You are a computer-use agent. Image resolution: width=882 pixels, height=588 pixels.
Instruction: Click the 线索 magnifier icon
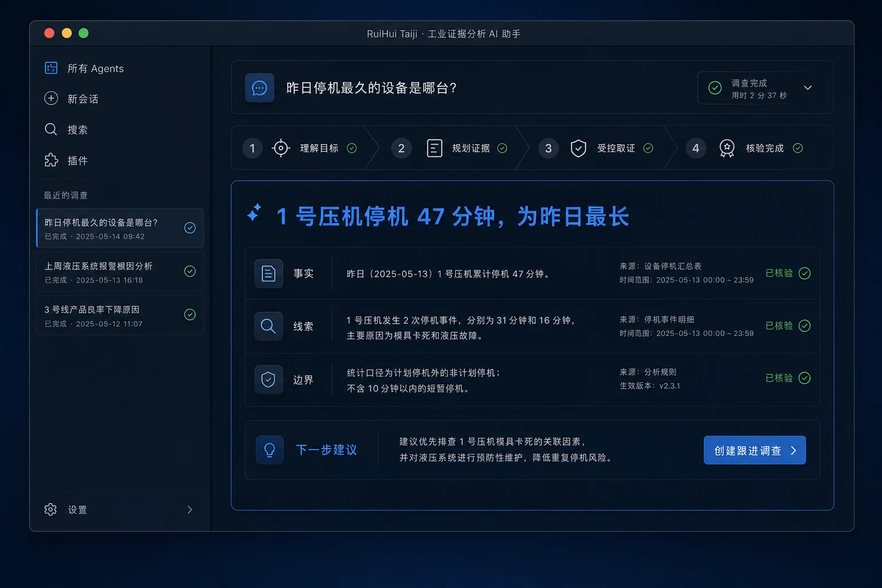pos(269,326)
